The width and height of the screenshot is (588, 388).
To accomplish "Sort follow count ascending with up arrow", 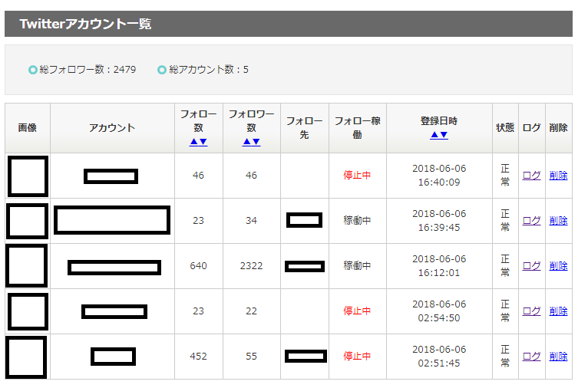I will (194, 142).
